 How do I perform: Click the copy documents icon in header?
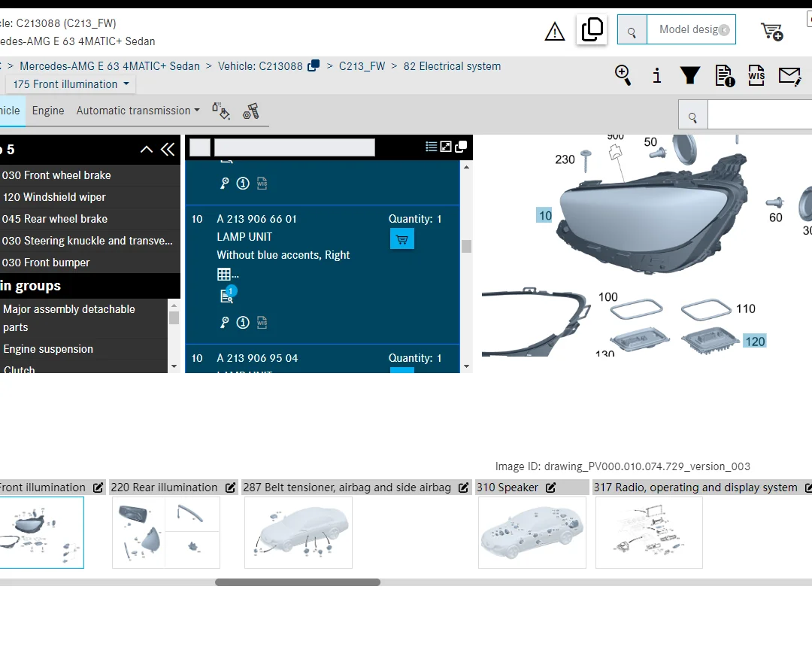point(592,29)
